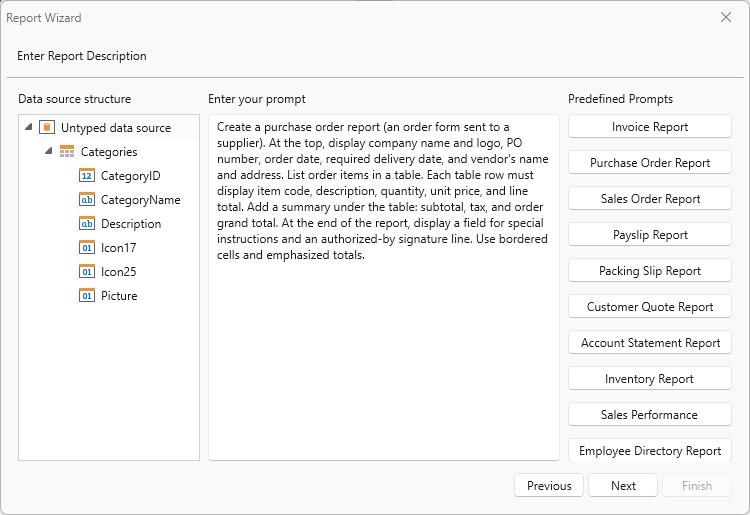
Task: Close the Report Wizard dialog
Action: (726, 17)
